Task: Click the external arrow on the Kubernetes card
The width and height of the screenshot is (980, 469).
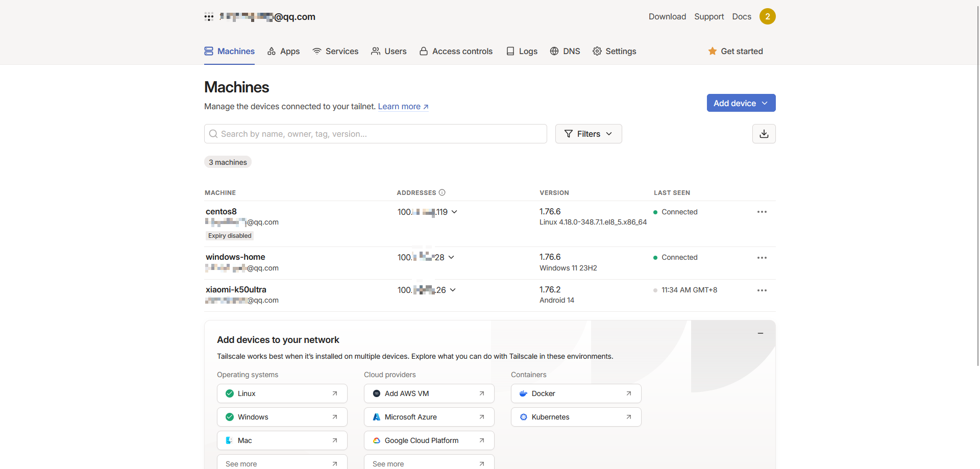Action: 628,417
